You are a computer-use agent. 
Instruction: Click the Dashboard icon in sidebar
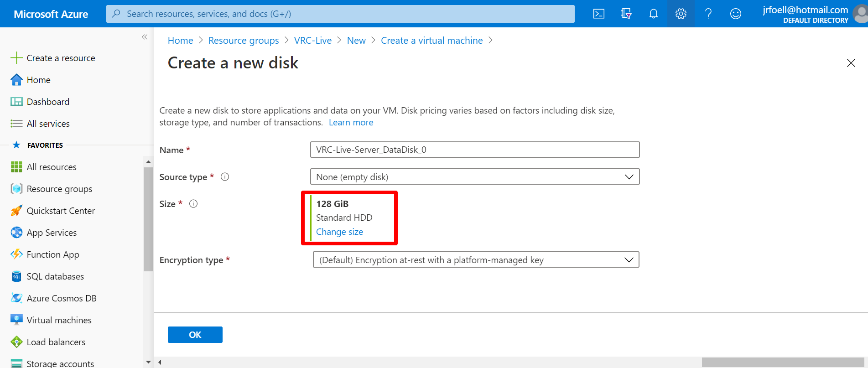point(16,102)
